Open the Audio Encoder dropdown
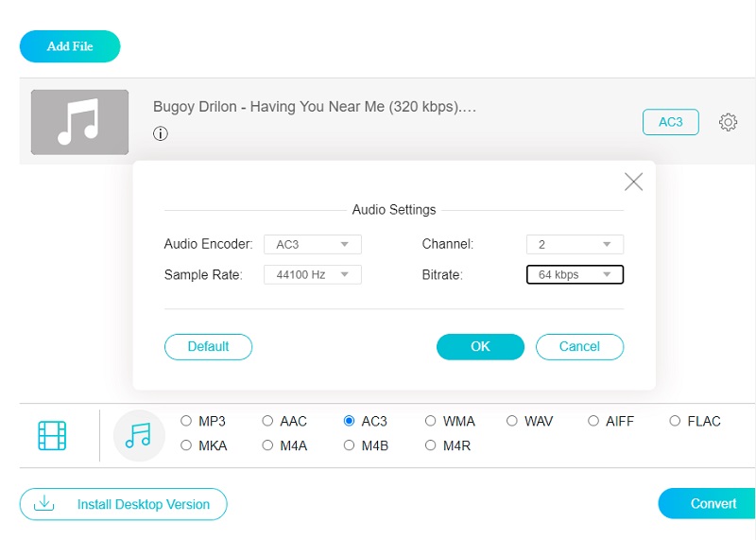Screen dimensions: 756x540 click(x=312, y=244)
